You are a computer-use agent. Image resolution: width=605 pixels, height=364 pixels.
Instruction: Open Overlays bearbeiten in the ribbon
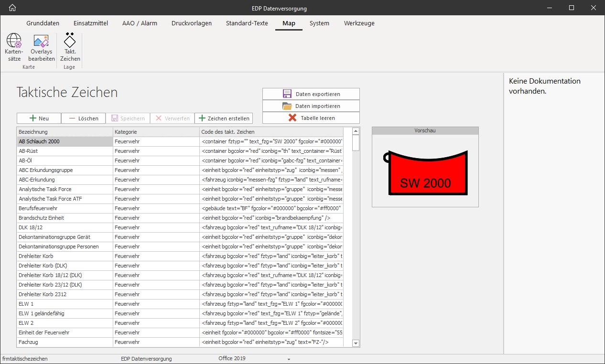[x=42, y=48]
